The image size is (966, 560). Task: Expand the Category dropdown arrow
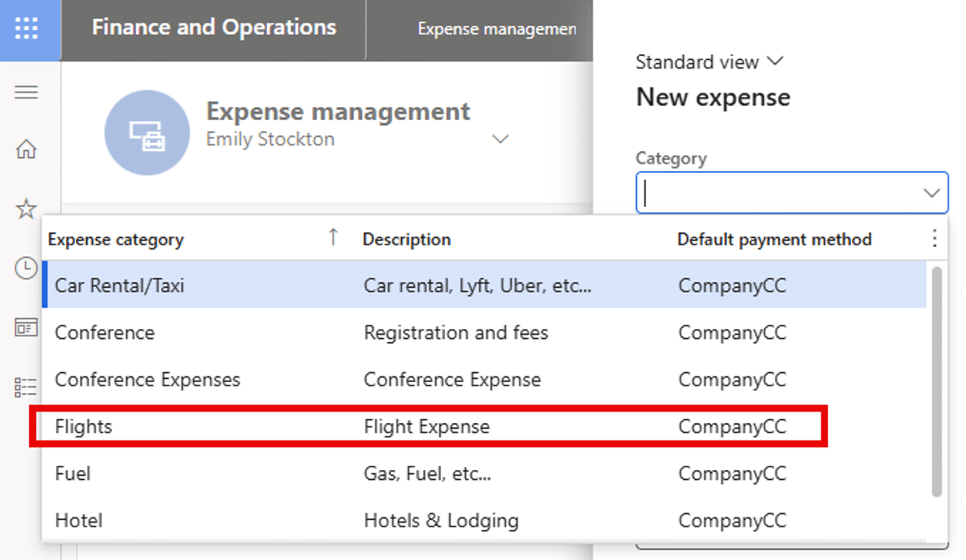point(931,193)
